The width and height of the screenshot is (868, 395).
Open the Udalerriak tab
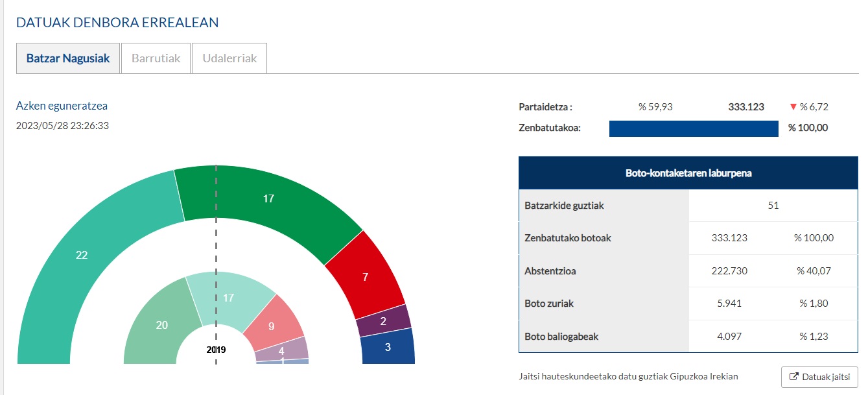[x=229, y=58]
